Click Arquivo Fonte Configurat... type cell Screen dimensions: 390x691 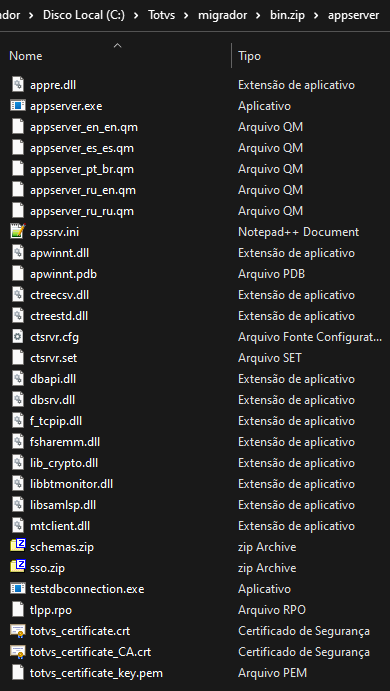[310, 337]
